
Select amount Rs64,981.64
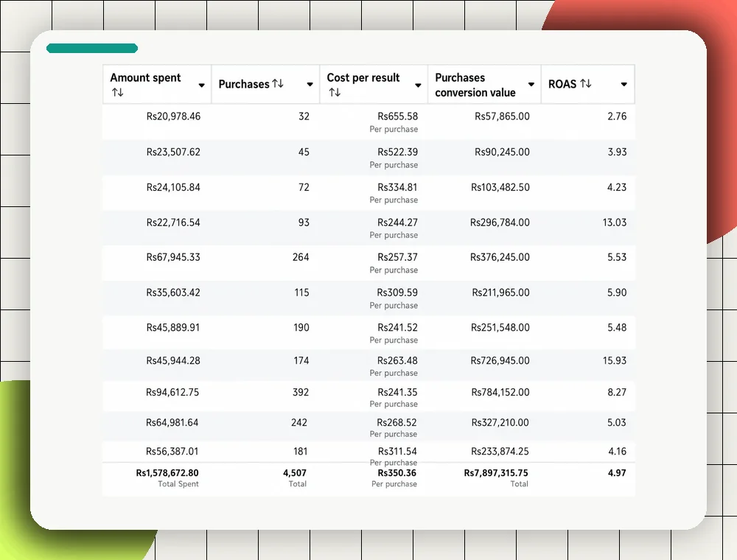click(172, 422)
